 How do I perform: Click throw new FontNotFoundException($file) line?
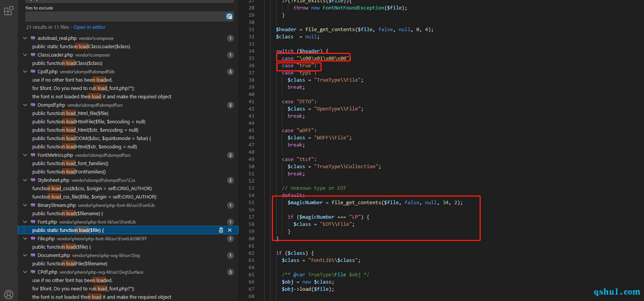pyautogui.click(x=350, y=8)
